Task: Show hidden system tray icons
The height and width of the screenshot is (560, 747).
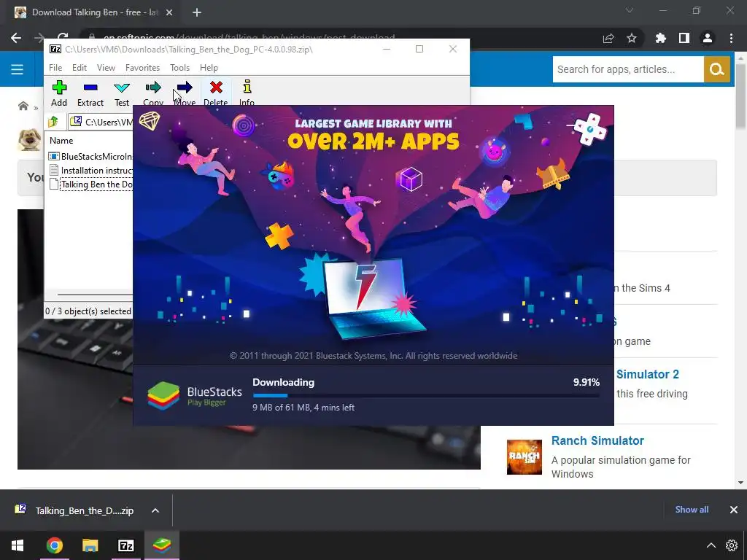Action: [711, 545]
